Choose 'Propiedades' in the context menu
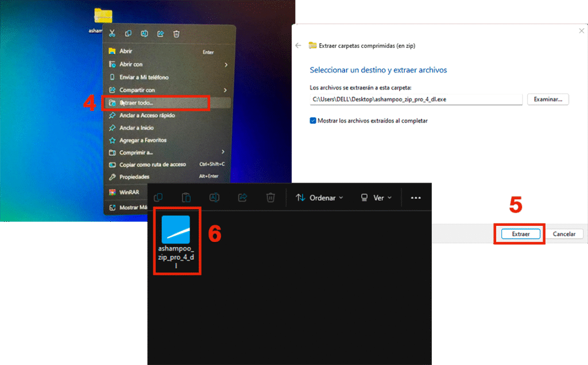 click(134, 177)
